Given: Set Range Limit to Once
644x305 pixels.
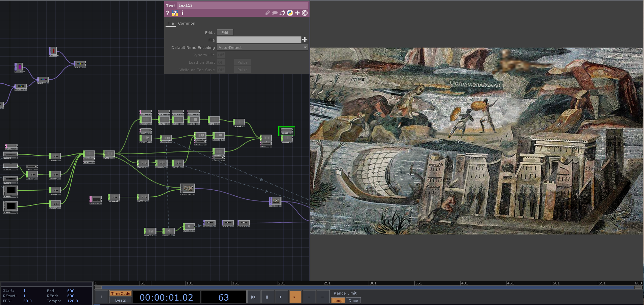Looking at the screenshot, I should [x=353, y=301].
